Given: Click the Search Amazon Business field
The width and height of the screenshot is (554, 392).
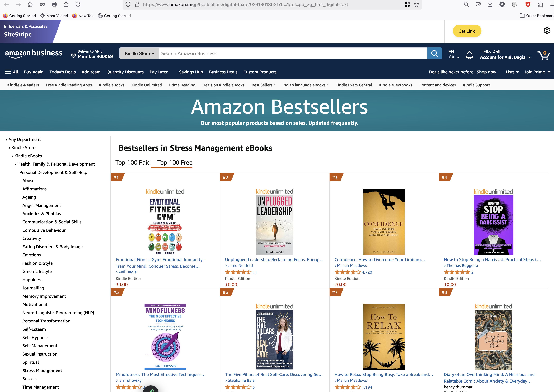Looking at the screenshot, I should pyautogui.click(x=293, y=53).
